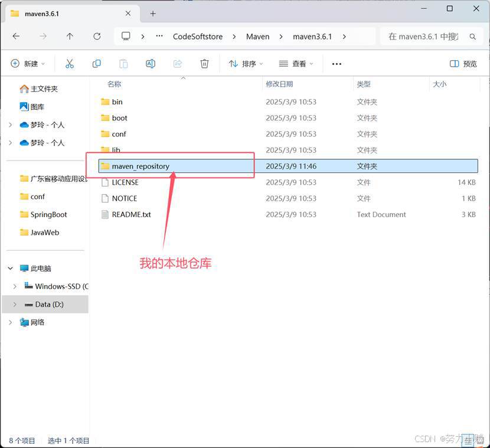Viewport: 490px width, 448px height.
Task: Expand the This PC (此电脑) tree node
Action: point(11,269)
